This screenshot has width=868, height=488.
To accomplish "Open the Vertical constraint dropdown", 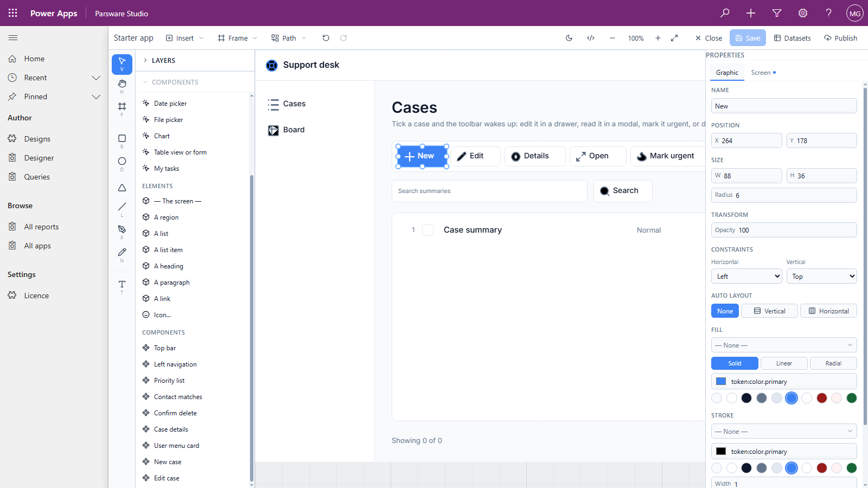I will (x=821, y=276).
